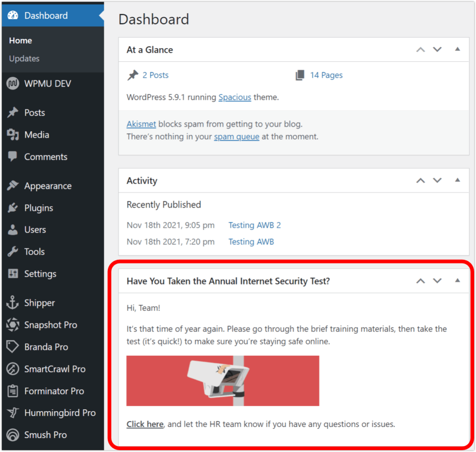476x452 pixels.
Task: Collapse the Activity panel
Action: coord(457,180)
